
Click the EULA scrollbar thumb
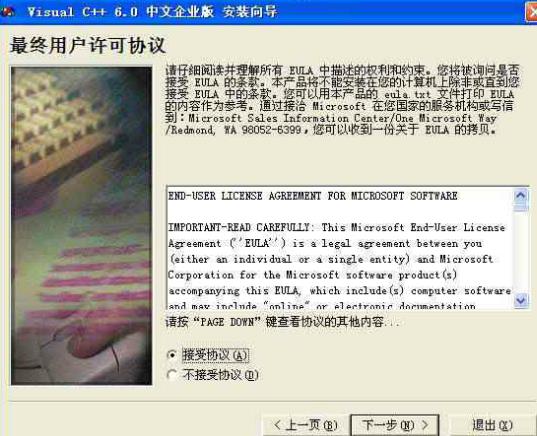coord(521,207)
